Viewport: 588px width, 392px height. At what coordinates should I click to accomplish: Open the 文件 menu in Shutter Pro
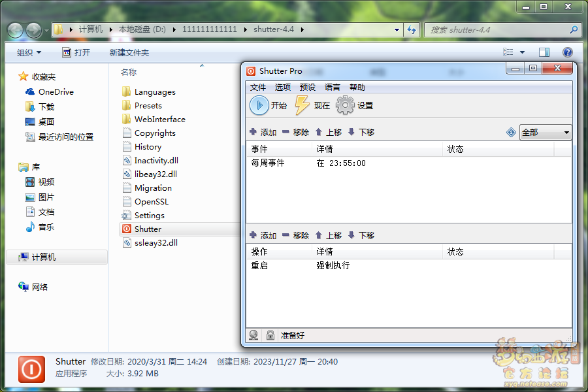point(258,88)
